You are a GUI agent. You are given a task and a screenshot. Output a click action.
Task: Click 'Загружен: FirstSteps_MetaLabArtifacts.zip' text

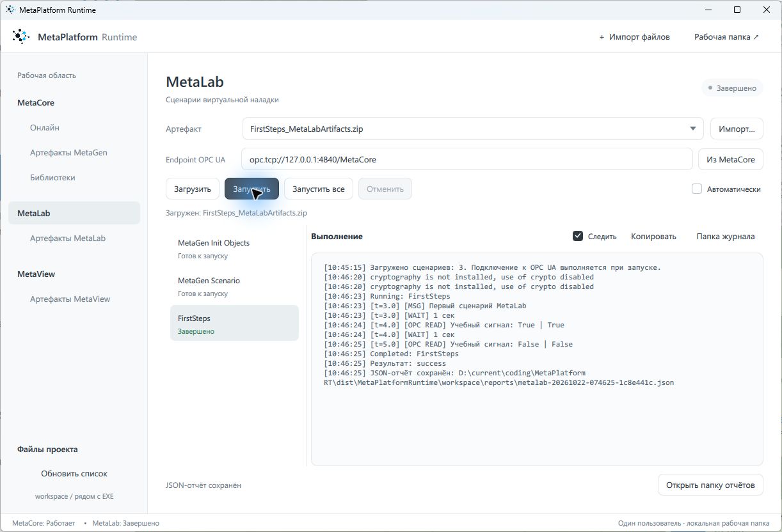point(236,212)
